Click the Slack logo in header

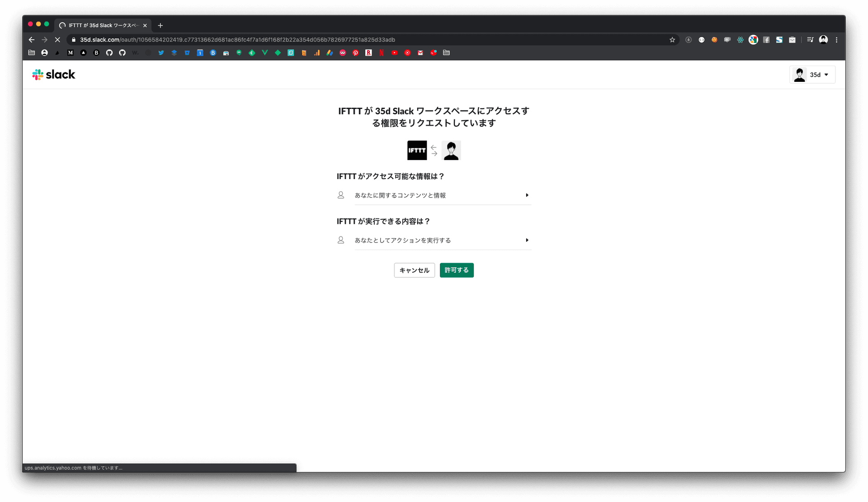[53, 75]
